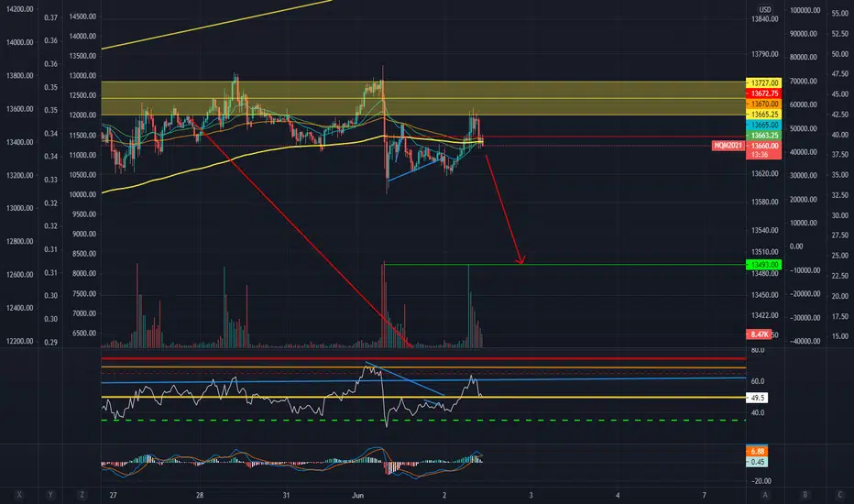Click the NQM2021 symbol price label

[728, 146]
